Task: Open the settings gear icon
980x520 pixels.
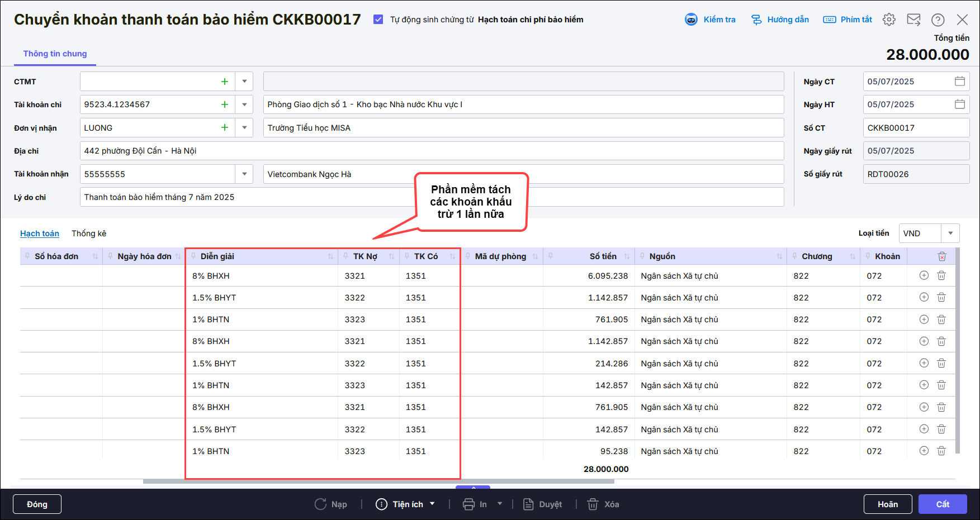Action: click(889, 20)
